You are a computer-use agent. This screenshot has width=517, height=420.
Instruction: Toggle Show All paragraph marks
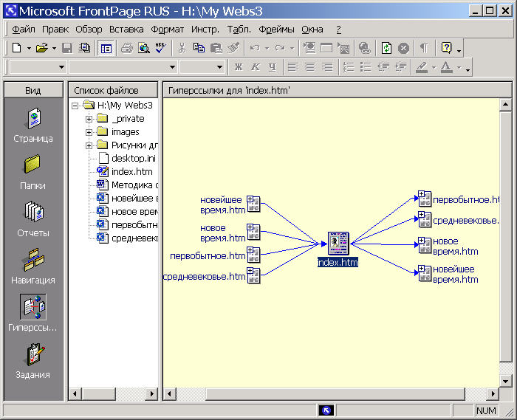[x=424, y=48]
